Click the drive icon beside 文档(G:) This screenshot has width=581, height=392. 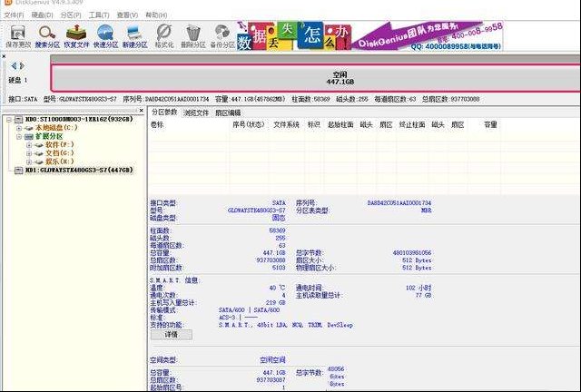coord(39,153)
